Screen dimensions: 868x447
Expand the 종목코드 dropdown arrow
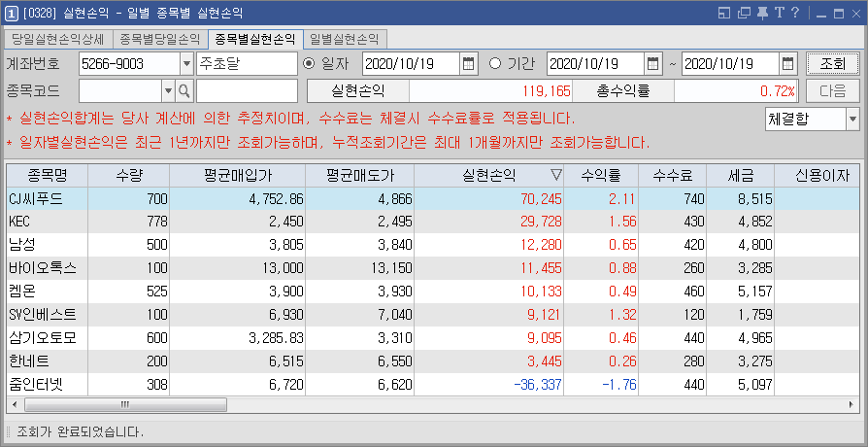(168, 90)
